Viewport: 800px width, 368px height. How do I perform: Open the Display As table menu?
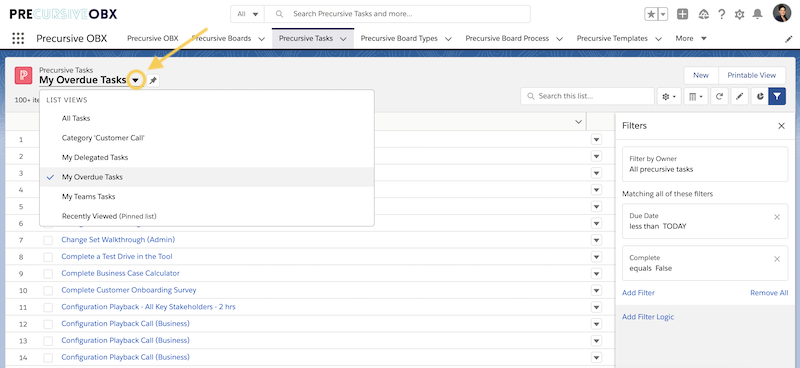pos(696,96)
